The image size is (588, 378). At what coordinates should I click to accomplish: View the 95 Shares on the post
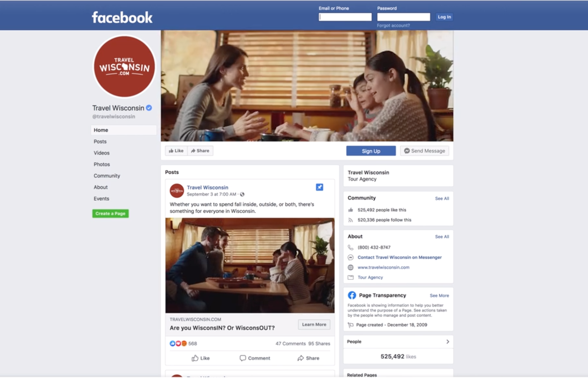[319, 344]
